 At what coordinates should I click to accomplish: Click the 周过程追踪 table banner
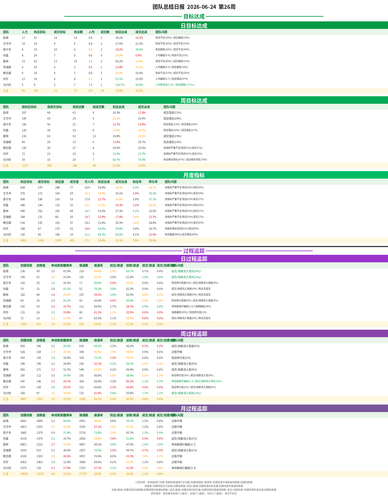click(x=194, y=333)
